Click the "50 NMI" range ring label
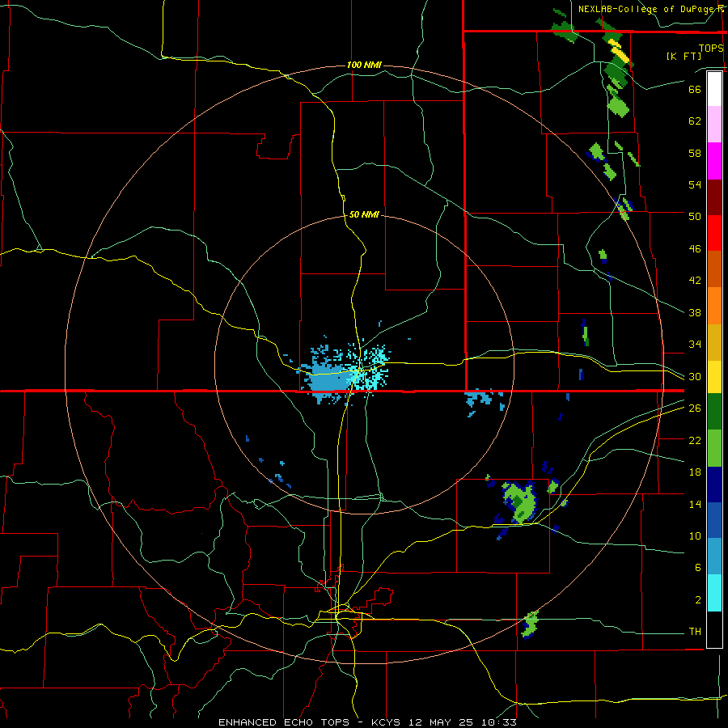This screenshot has height=728, width=728. point(364,214)
